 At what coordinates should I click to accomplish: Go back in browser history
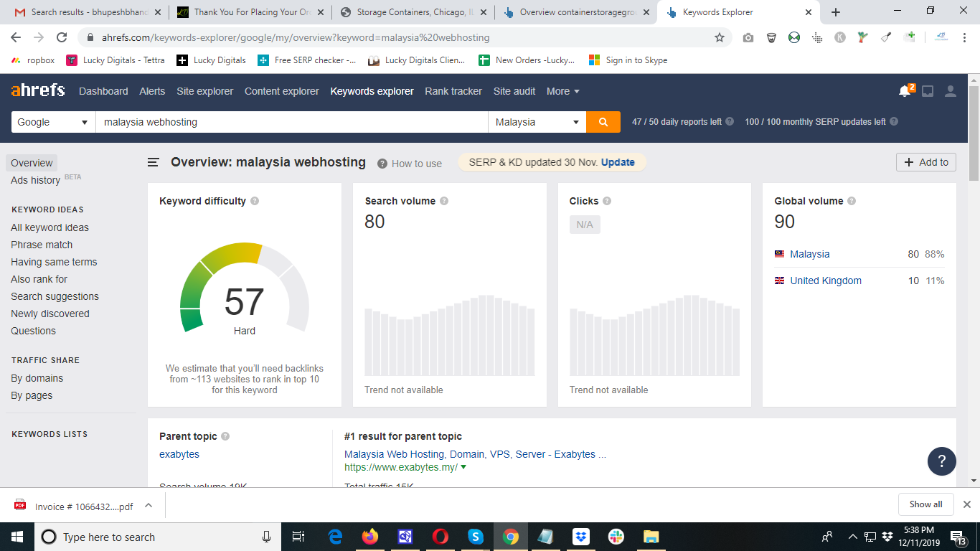coord(16,37)
